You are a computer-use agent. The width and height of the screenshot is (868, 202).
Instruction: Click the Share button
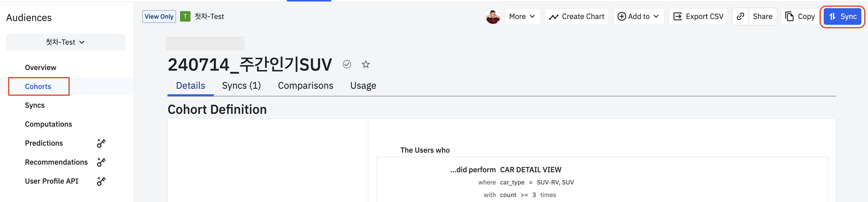point(763,17)
